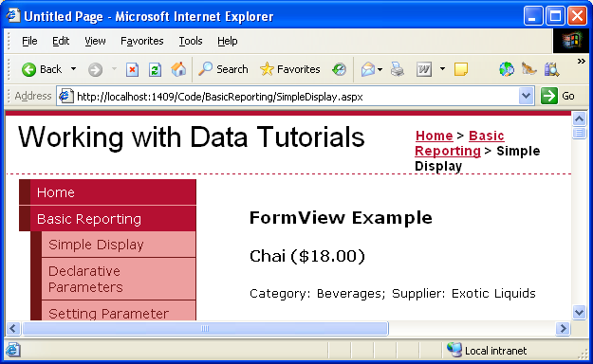593x364 pixels.
Task: Click the horizontal scrollbar thumb
Action: pos(205,329)
